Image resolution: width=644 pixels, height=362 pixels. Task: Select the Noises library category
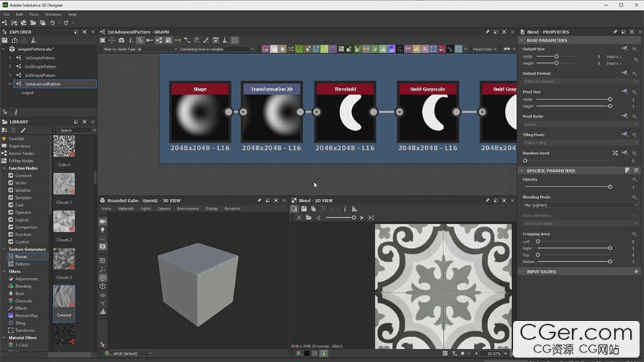(27, 257)
